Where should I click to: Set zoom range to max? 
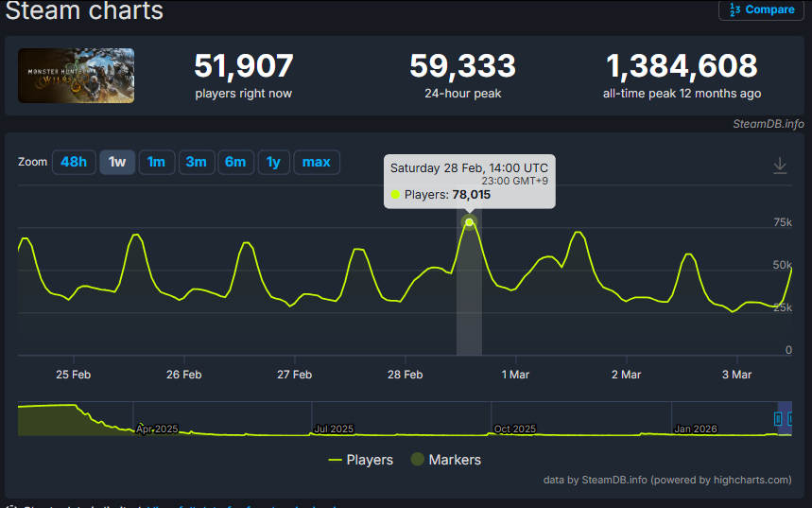click(x=317, y=163)
